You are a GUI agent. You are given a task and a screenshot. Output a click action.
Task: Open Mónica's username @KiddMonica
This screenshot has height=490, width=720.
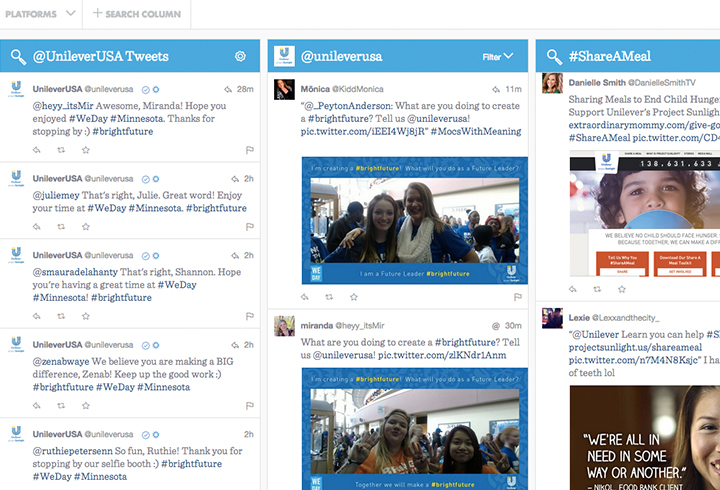[358, 89]
